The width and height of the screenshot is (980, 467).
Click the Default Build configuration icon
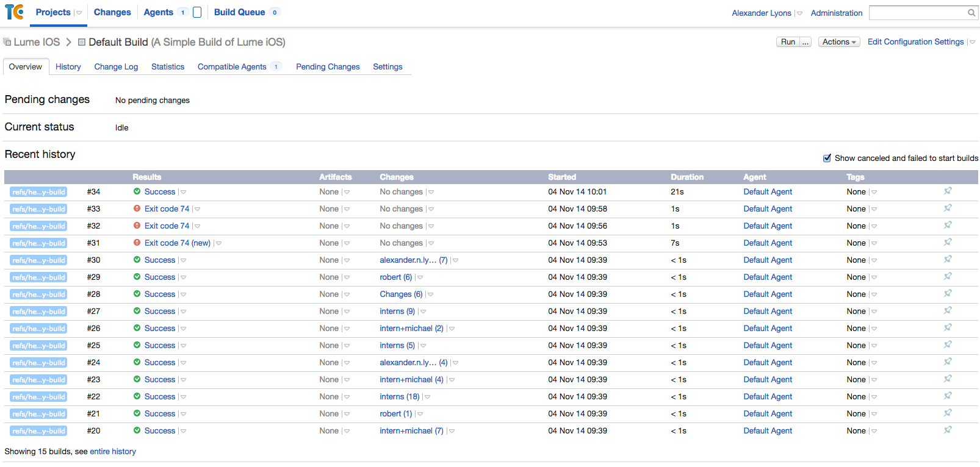[82, 42]
